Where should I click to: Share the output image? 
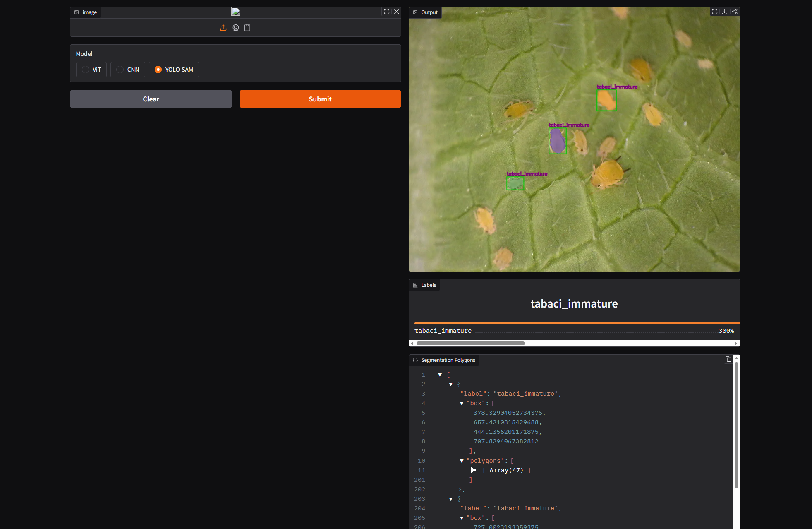pyautogui.click(x=735, y=12)
